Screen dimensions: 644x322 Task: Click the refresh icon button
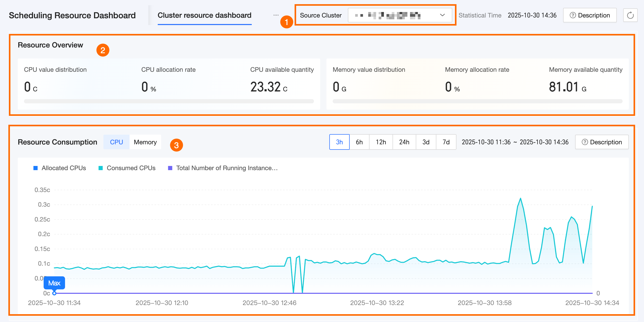630,15
